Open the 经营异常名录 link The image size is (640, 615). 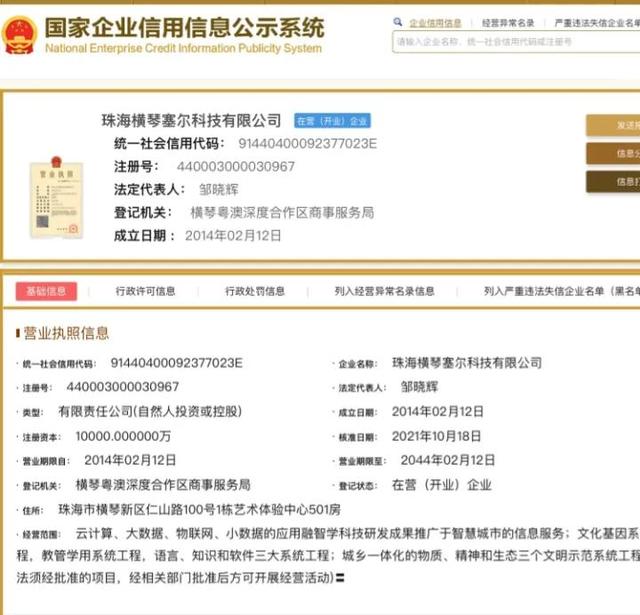pyautogui.click(x=508, y=23)
